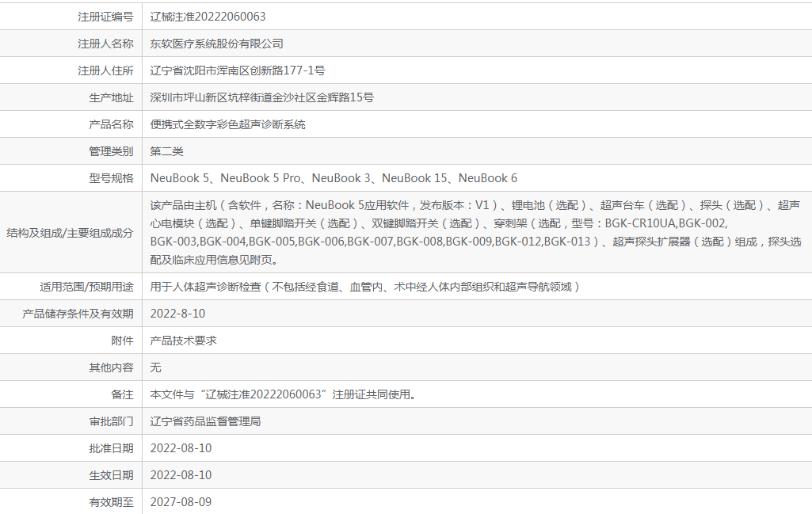
Task: Select the 审批部门 label
Action: (112, 421)
